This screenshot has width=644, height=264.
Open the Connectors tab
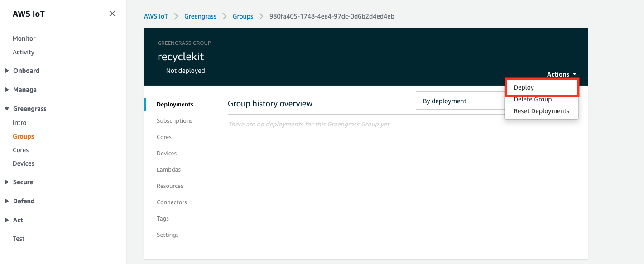tap(172, 202)
